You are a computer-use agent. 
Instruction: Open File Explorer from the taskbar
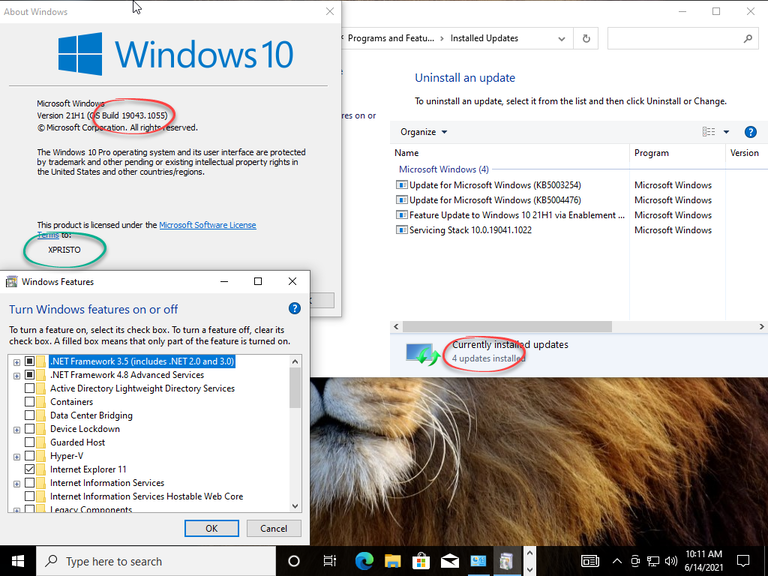point(392,561)
